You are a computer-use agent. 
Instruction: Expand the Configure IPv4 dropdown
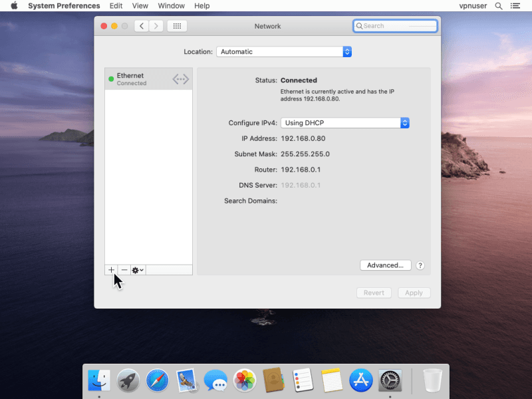click(x=344, y=123)
